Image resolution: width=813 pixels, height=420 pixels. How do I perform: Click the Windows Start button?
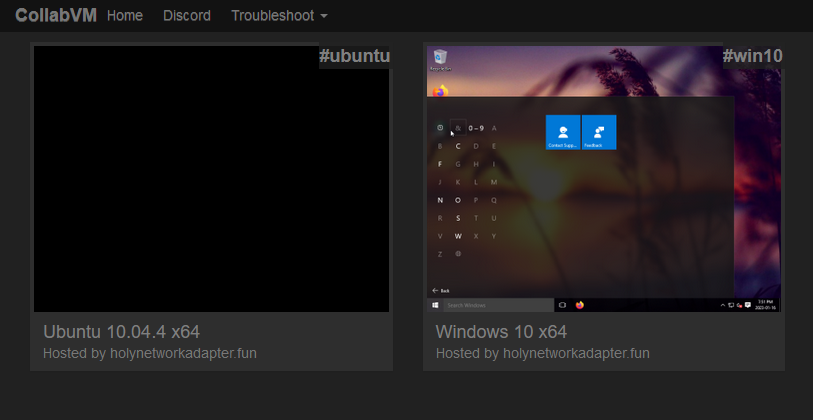pos(436,305)
